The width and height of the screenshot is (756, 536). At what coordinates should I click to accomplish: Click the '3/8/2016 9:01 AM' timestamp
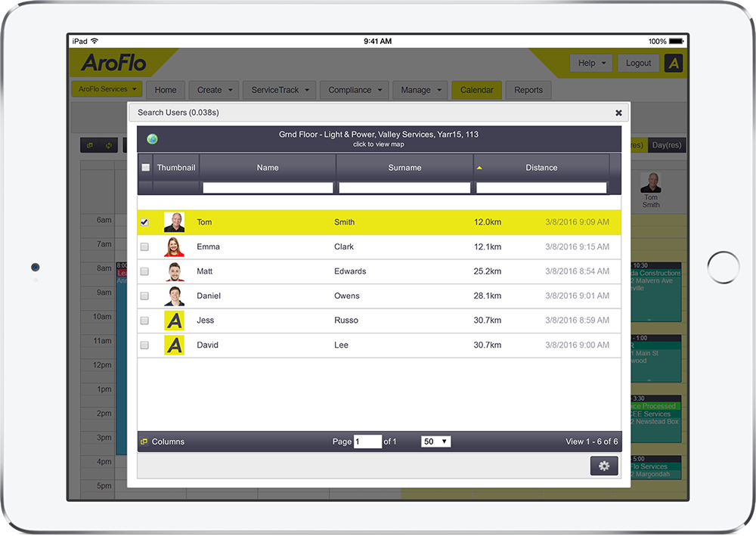click(x=577, y=296)
